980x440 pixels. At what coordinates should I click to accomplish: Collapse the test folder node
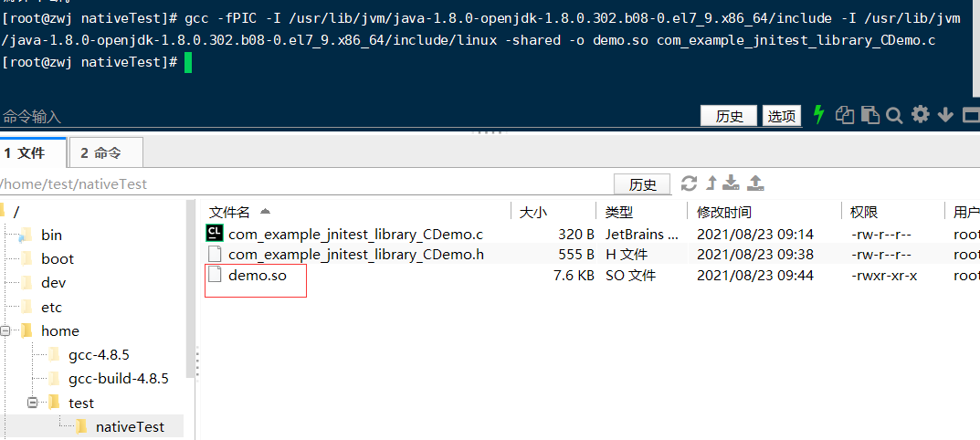coord(33,403)
